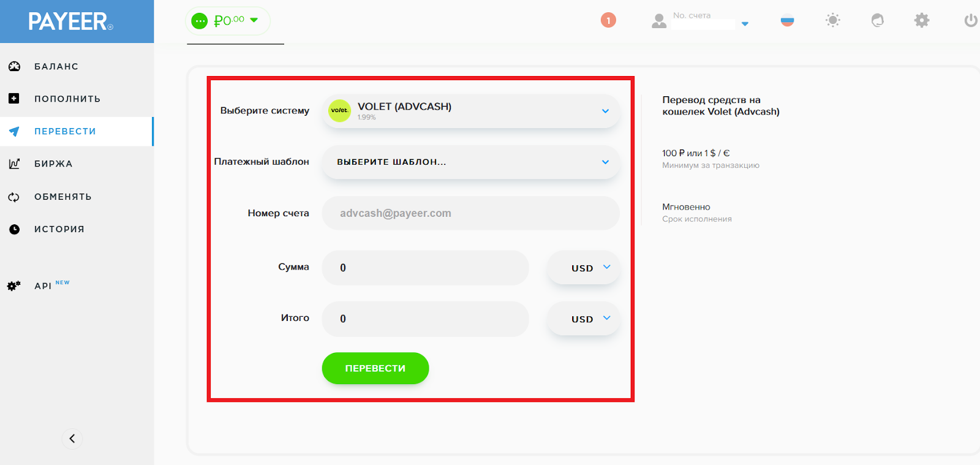Click the PAYEER logo

(70, 21)
